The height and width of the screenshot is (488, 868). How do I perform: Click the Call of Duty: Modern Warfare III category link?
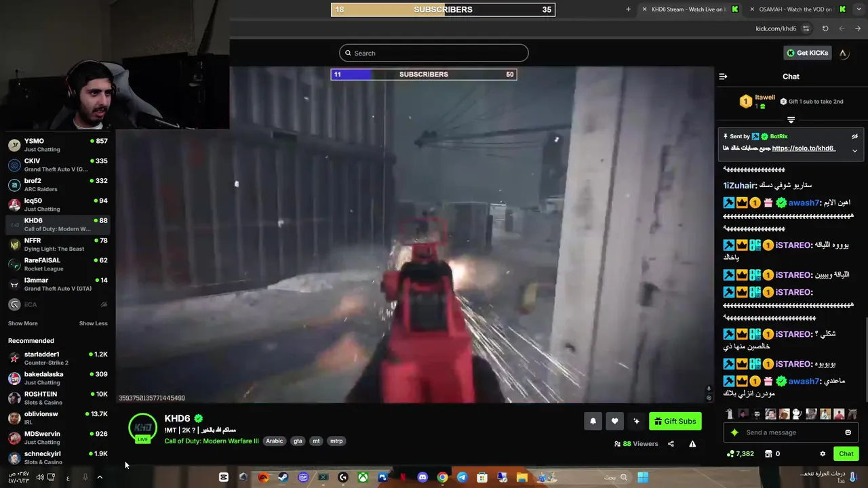pyautogui.click(x=212, y=441)
